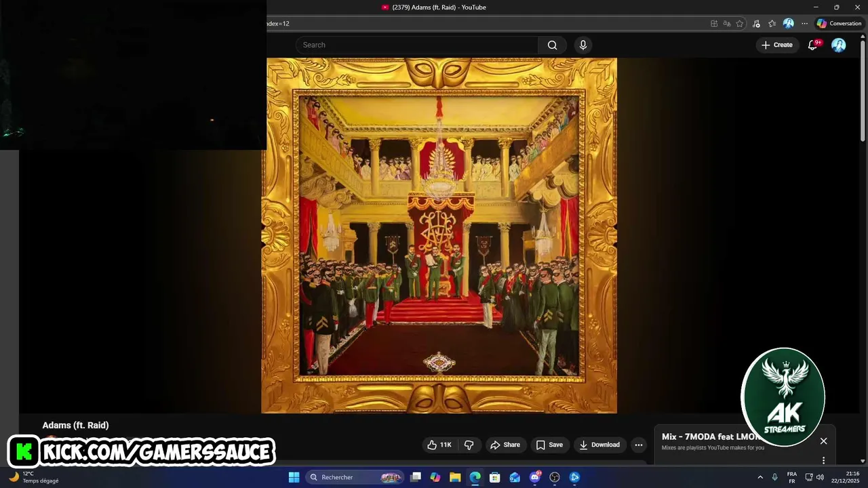Launch Copilot from the taskbar
Screen dimensions: 868x488
[435, 477]
